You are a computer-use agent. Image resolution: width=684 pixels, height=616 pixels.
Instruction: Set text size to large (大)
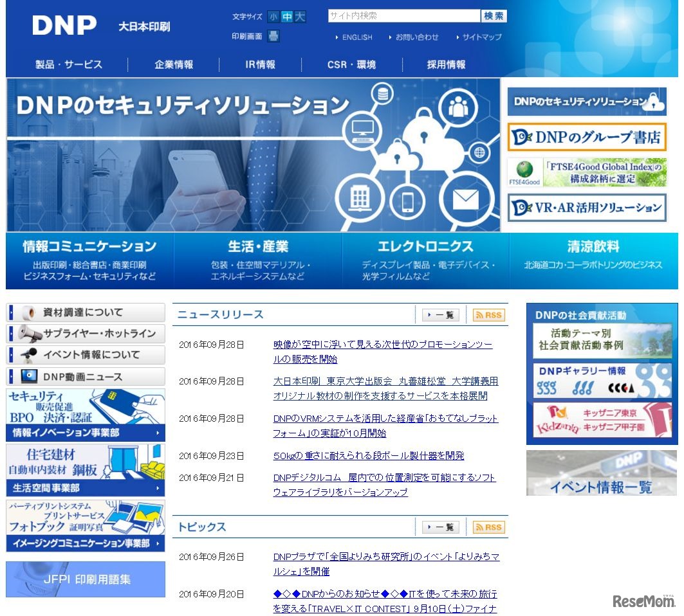point(300,17)
